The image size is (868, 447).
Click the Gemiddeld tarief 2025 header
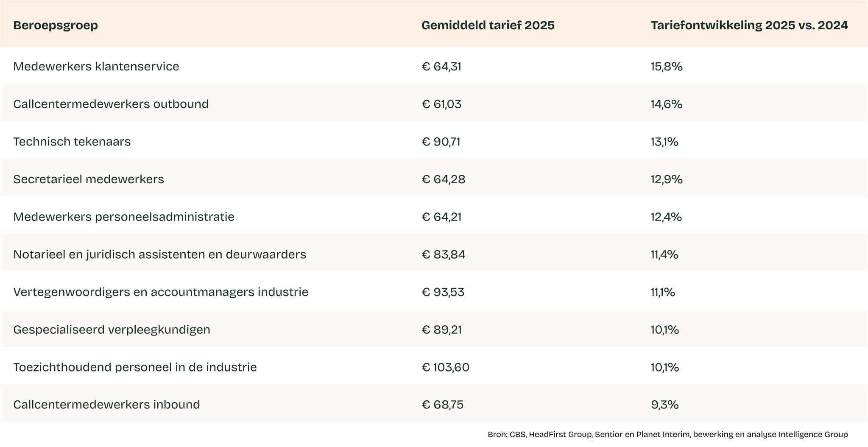[x=488, y=25]
